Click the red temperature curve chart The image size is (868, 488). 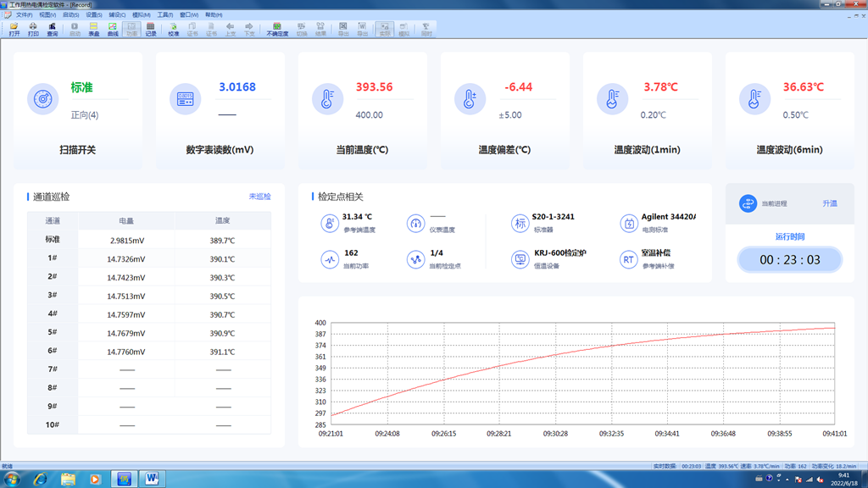click(583, 374)
